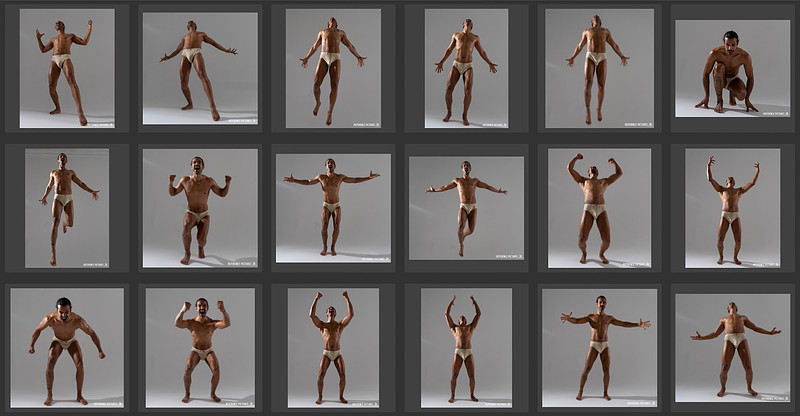Viewport: 800px width, 416px height.
Task: Open top-row thumbnail with both bent arms raised
Action: click(x=66, y=68)
